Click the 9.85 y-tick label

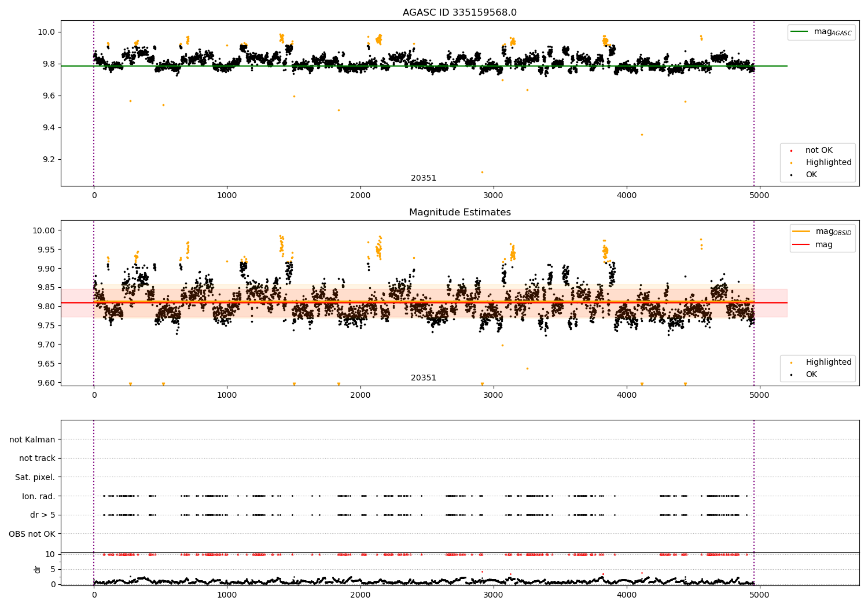coord(46,287)
